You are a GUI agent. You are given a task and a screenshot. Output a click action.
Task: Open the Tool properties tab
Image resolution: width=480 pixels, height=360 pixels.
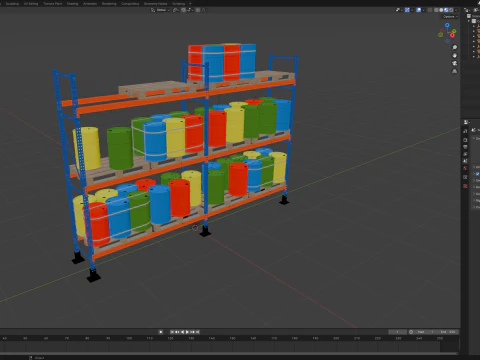[x=465, y=131]
